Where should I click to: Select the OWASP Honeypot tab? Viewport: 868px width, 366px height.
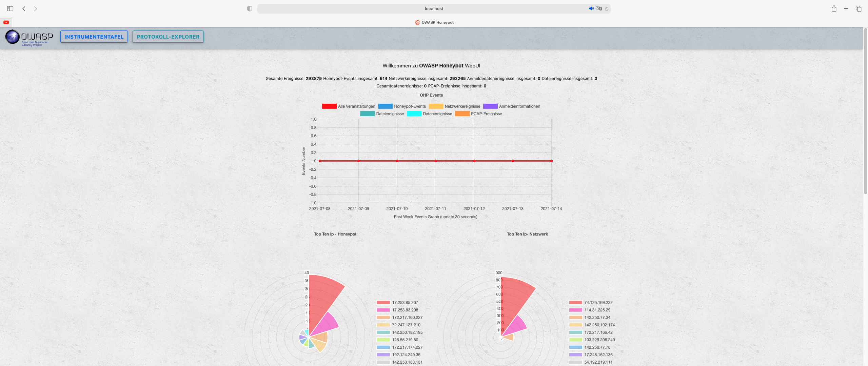point(434,22)
